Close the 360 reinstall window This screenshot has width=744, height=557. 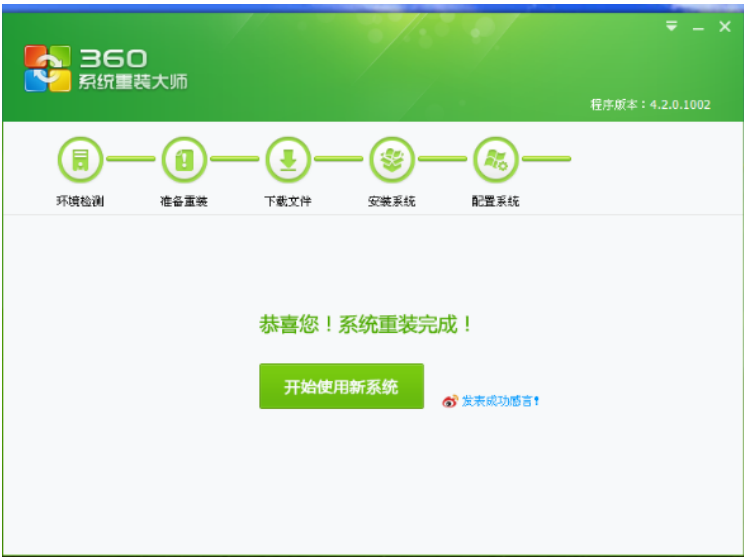click(725, 27)
